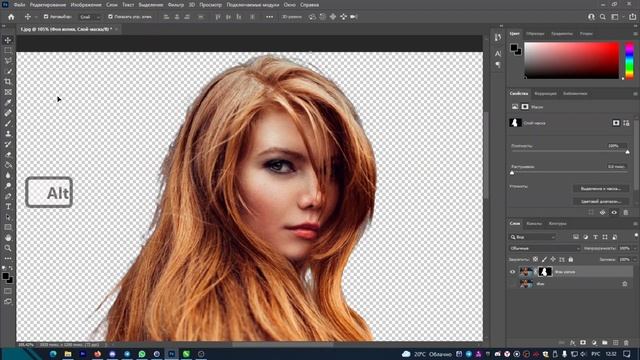The width and height of the screenshot is (640, 360).
Task: Select the Blur tool
Action: click(8, 176)
